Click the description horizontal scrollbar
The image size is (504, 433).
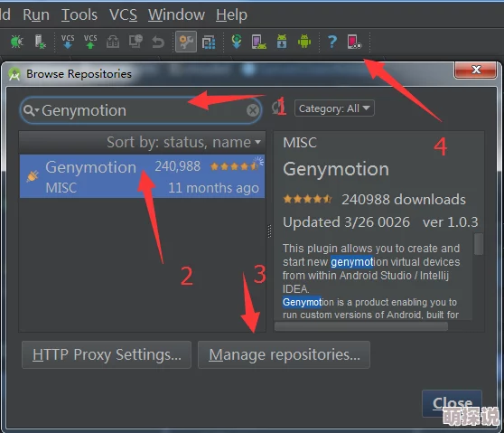(361, 326)
